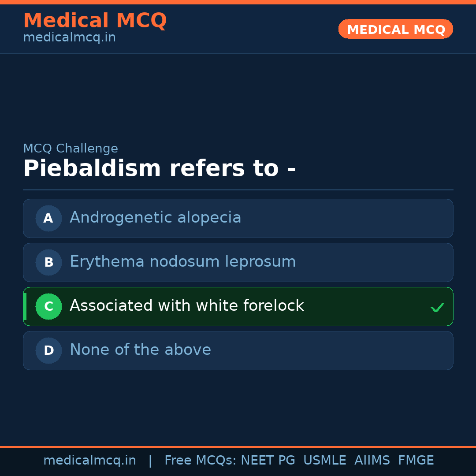Click the letter D option circle

click(48, 350)
